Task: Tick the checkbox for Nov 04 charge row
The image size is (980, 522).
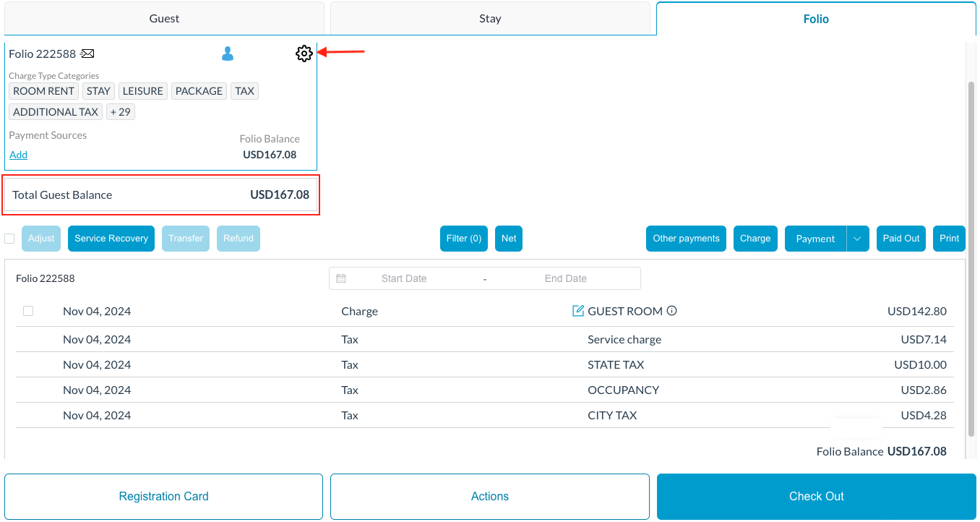Action: point(28,311)
